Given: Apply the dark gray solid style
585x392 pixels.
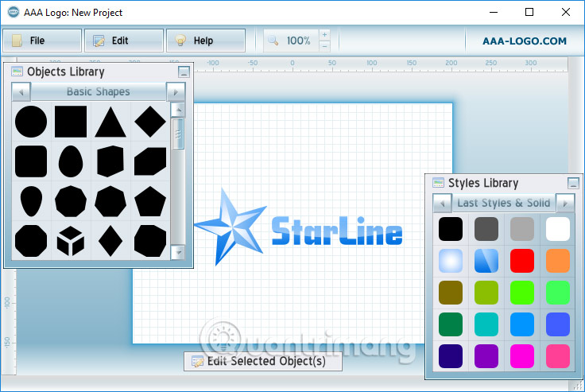Looking at the screenshot, I should click(x=486, y=229).
